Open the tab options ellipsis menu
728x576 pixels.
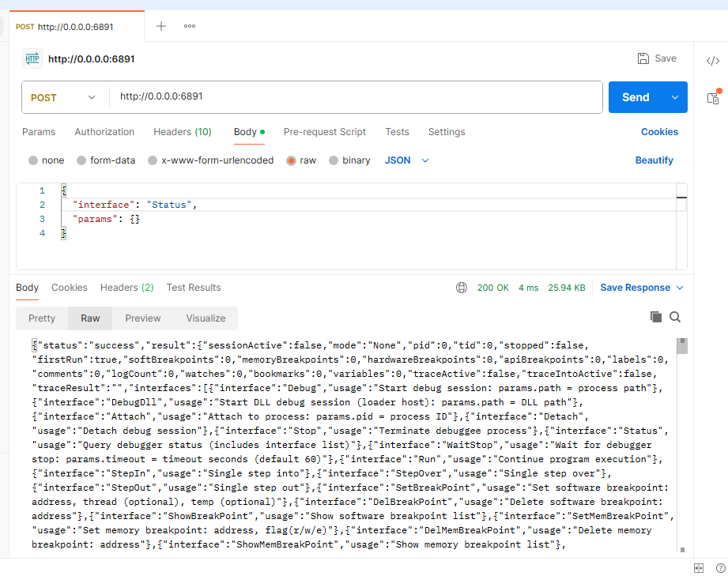(x=190, y=26)
